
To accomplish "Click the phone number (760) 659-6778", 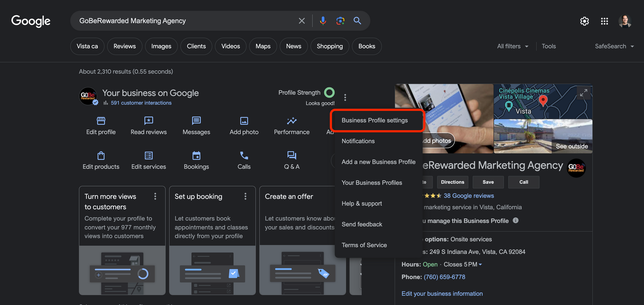I will 444,277.
